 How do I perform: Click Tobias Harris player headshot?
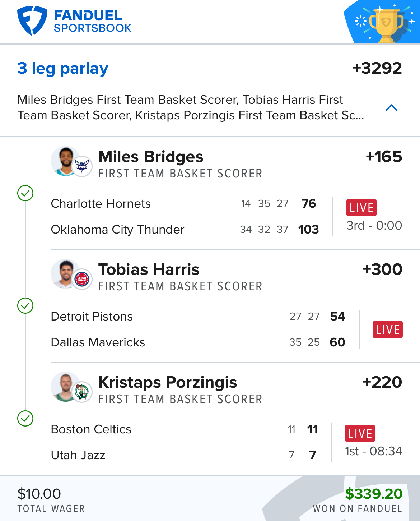coord(65,273)
